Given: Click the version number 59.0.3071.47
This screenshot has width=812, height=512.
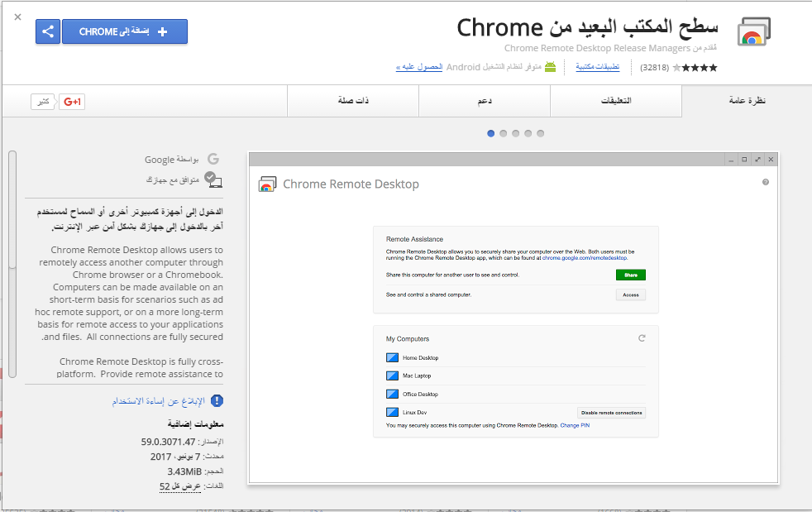Looking at the screenshot, I should click(169, 442).
